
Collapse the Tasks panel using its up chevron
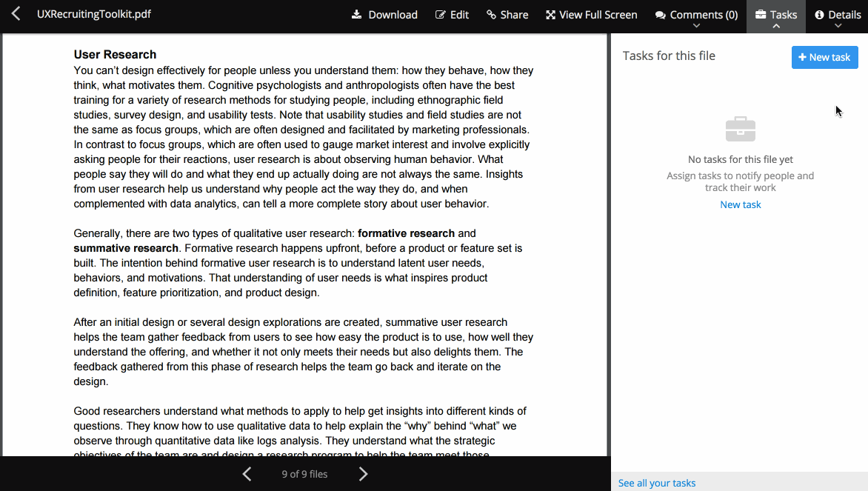(775, 27)
